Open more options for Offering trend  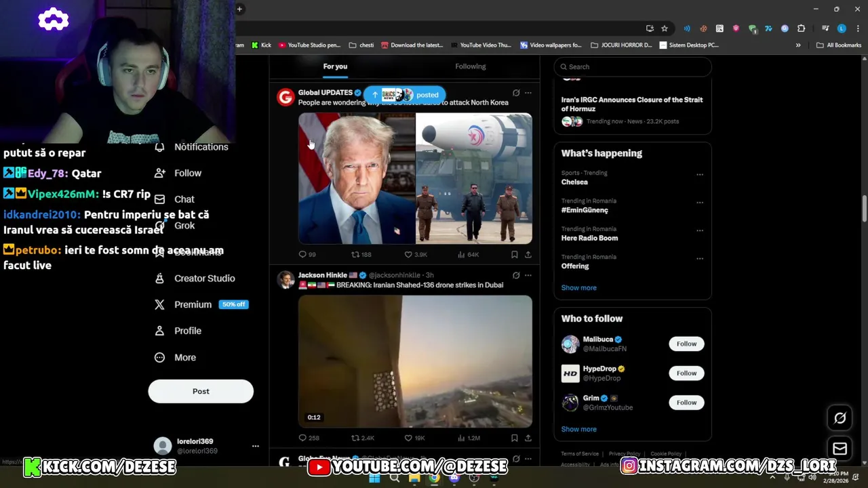click(x=700, y=259)
